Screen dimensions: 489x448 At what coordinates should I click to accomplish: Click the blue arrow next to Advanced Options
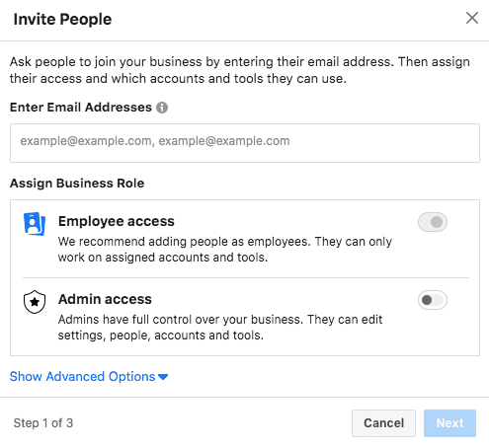pos(163,377)
